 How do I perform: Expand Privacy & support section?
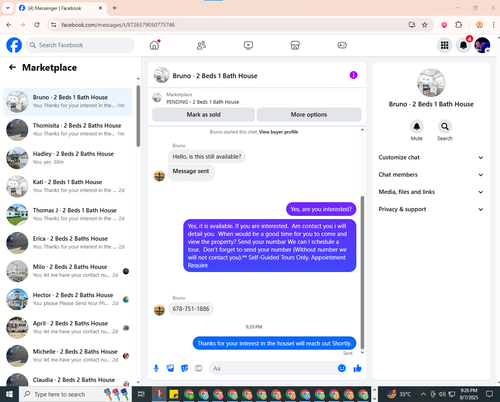coord(431,209)
